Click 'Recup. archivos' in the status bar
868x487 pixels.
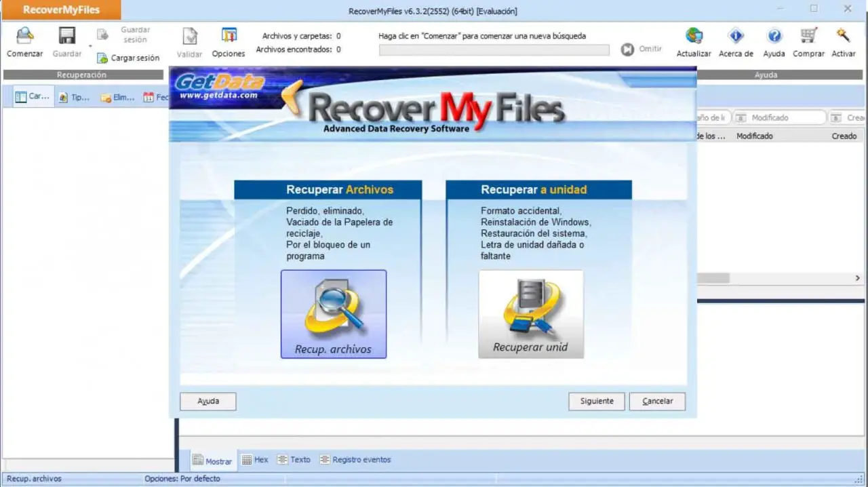34,479
